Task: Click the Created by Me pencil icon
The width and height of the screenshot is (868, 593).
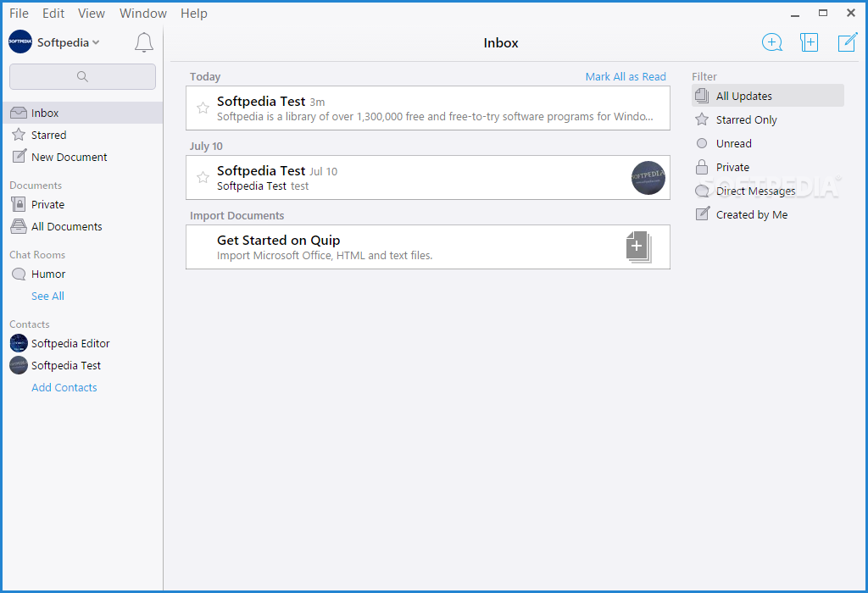Action: (703, 213)
